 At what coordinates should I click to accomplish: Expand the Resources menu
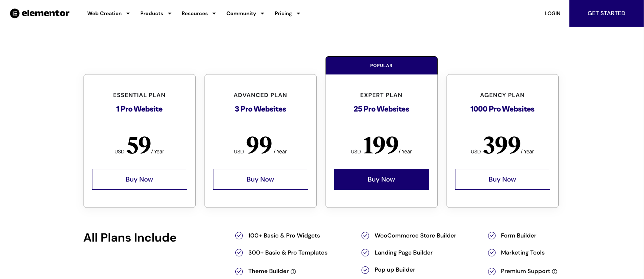pyautogui.click(x=199, y=13)
